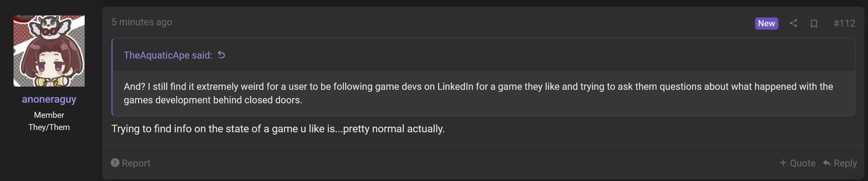Viewport: 868px width, 181px height.
Task: Click the curved arrow icon beside Reply
Action: [826, 163]
